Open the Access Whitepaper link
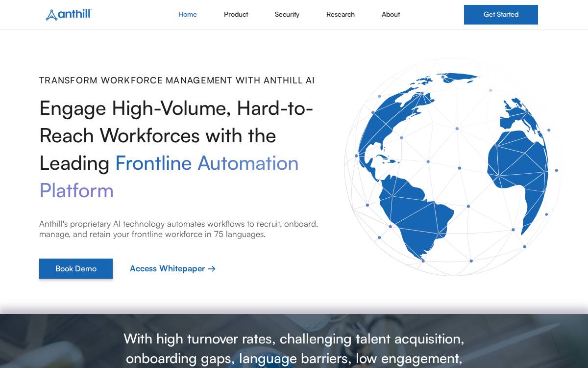 point(172,268)
